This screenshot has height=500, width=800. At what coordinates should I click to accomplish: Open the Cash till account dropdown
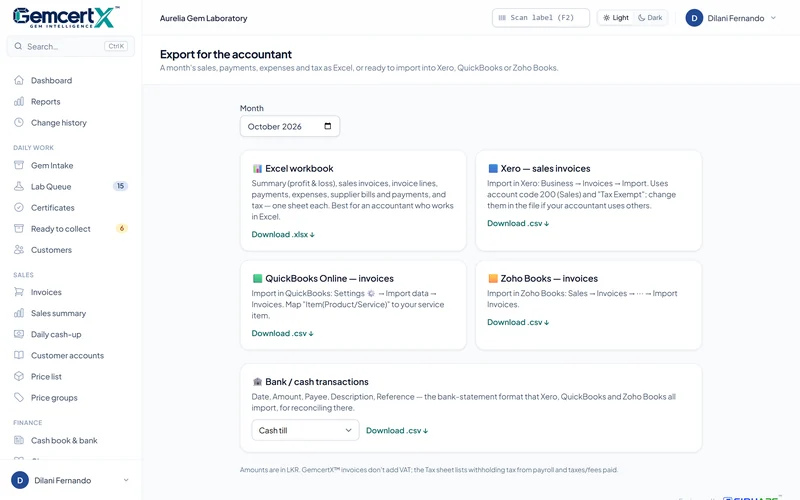305,430
